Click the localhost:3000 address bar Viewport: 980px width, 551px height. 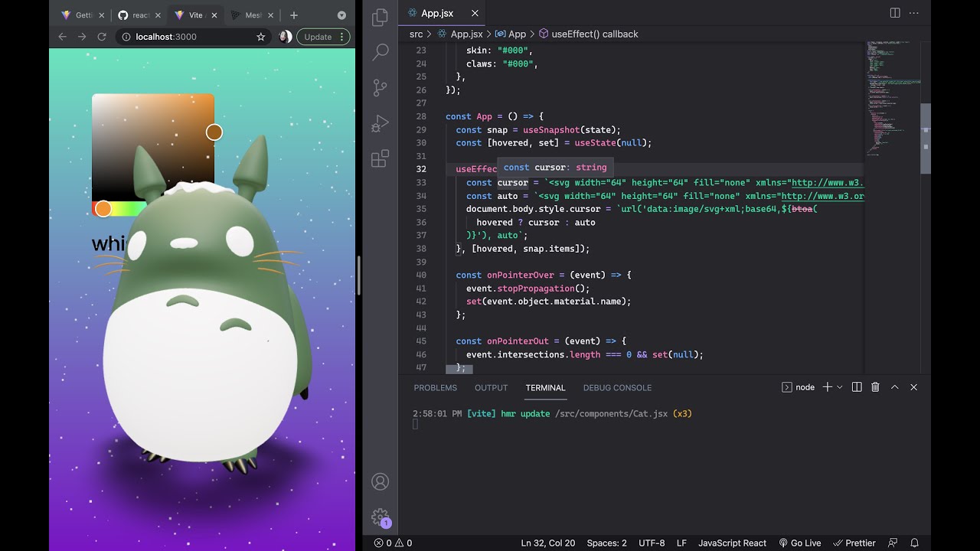pos(195,37)
